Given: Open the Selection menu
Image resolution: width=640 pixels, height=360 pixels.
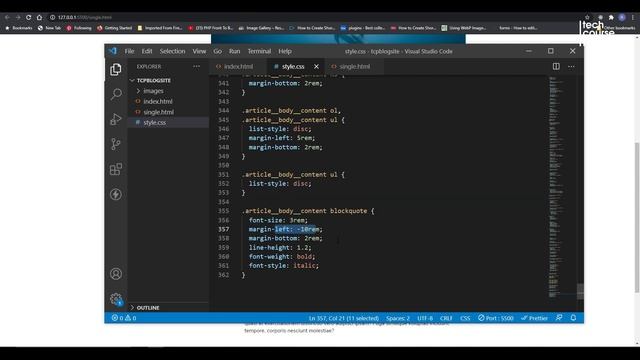Looking at the screenshot, I should pos(172,51).
